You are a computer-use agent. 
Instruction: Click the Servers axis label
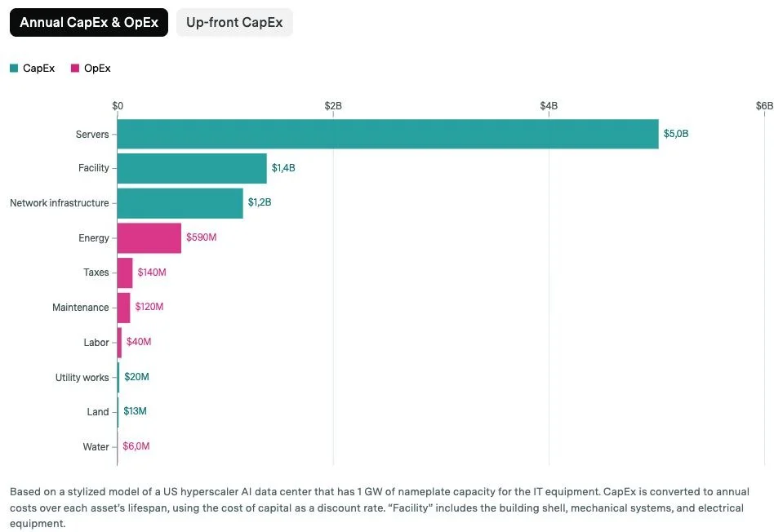(92, 135)
